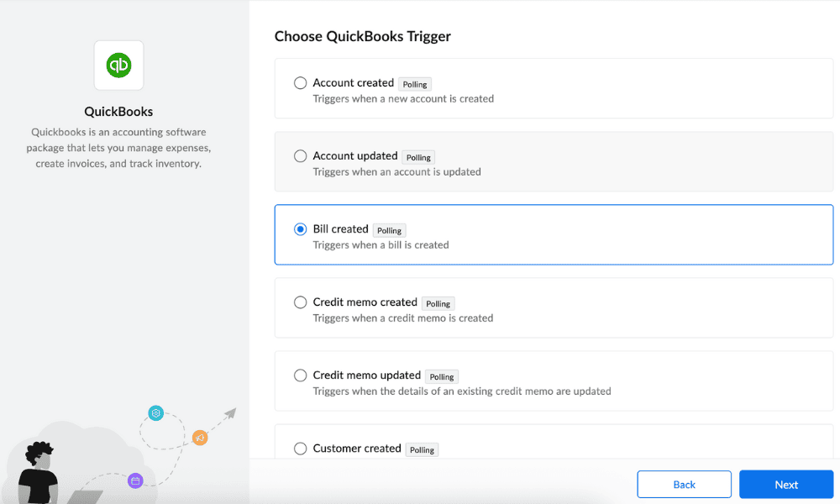Go back with the Back button
840x504 pixels.
tap(684, 485)
